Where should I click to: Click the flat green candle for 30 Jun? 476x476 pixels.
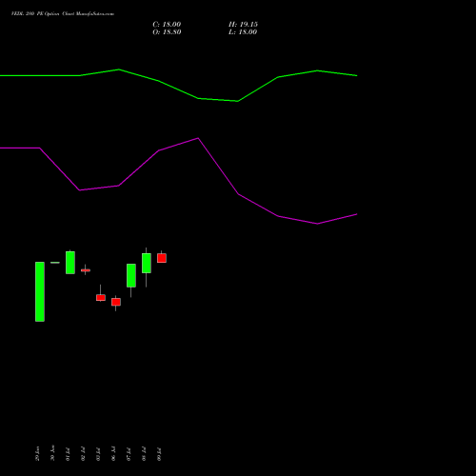pos(55,263)
